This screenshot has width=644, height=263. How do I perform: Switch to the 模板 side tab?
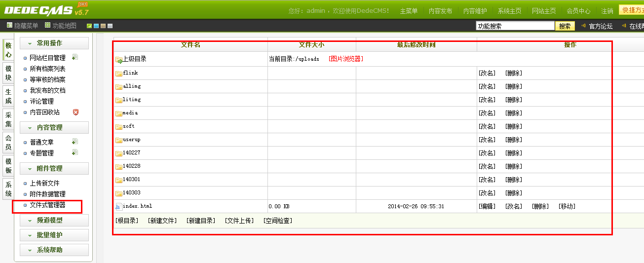coord(8,166)
